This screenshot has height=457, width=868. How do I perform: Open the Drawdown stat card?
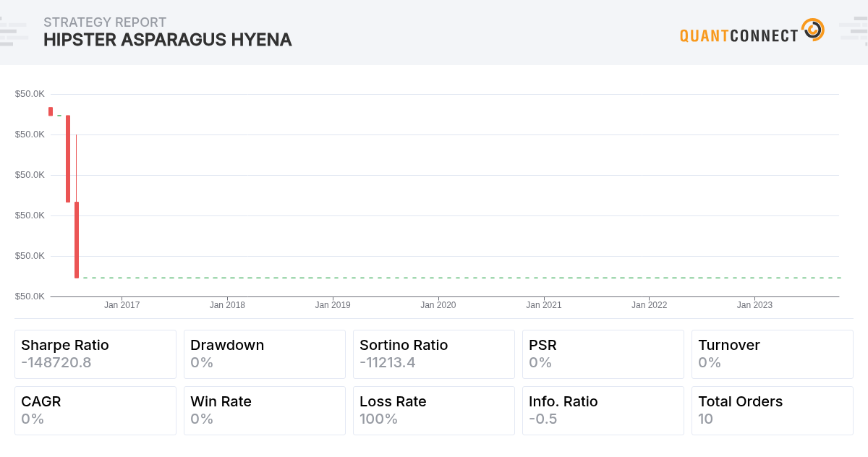point(265,354)
